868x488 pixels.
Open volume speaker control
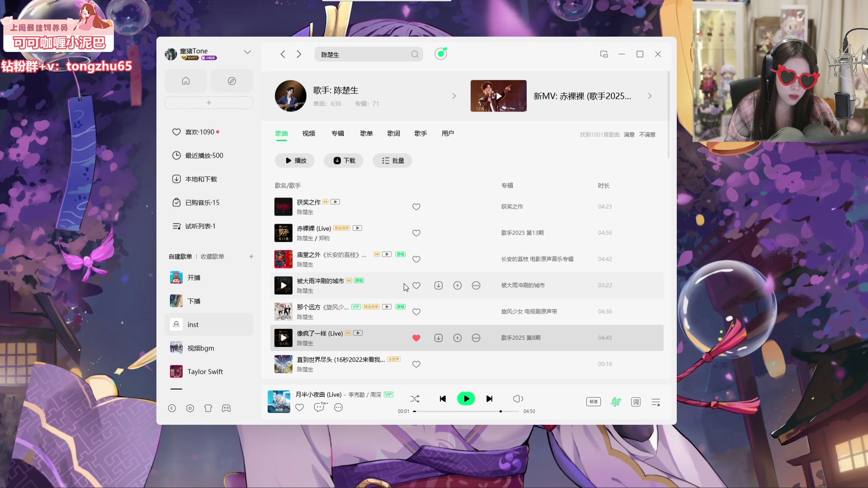[518, 399]
